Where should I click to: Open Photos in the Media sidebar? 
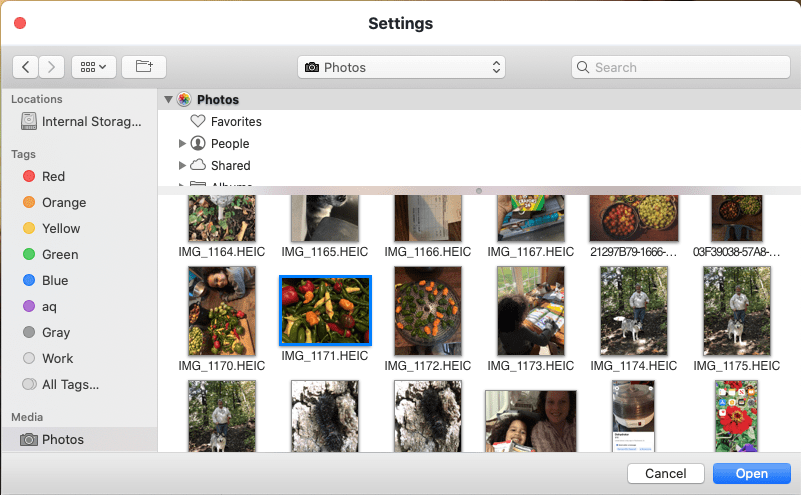(62, 440)
